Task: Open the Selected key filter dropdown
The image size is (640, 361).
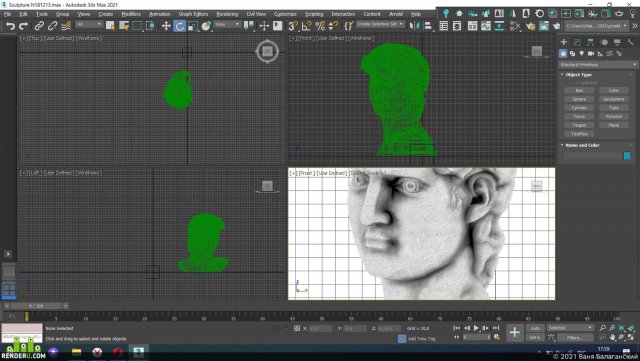Action: point(570,328)
